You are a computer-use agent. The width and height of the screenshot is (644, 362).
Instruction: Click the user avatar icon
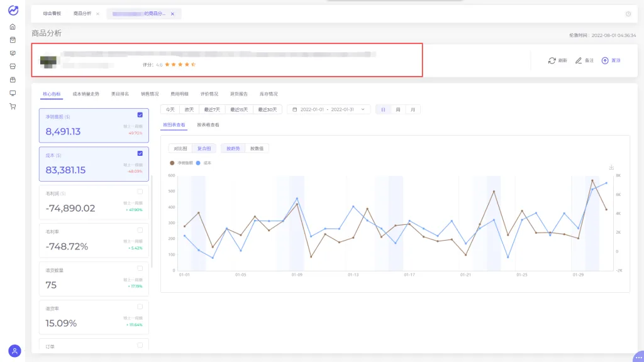click(15, 351)
